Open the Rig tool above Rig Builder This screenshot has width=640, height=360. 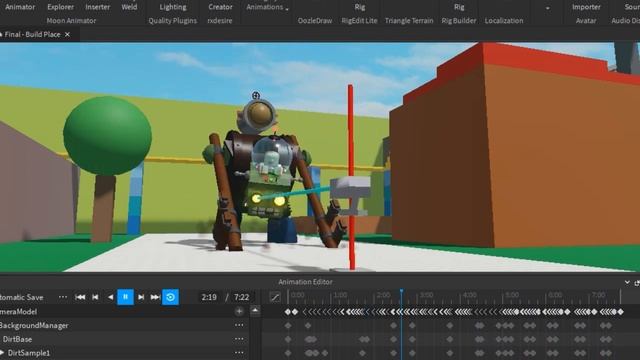point(459,7)
